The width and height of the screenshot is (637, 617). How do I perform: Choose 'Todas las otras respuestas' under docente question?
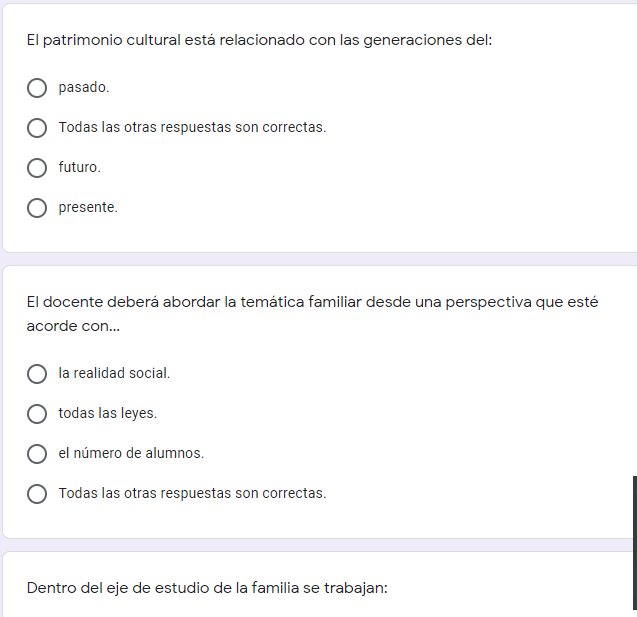pos(37,494)
